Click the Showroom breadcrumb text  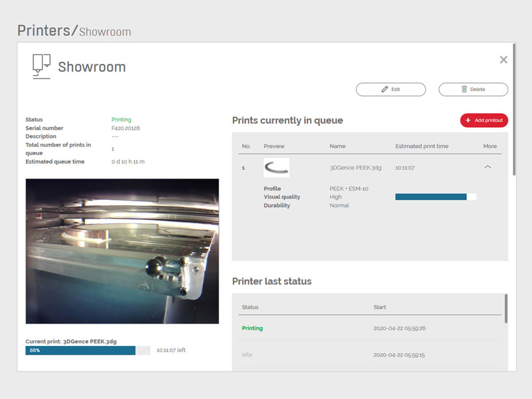tap(105, 32)
